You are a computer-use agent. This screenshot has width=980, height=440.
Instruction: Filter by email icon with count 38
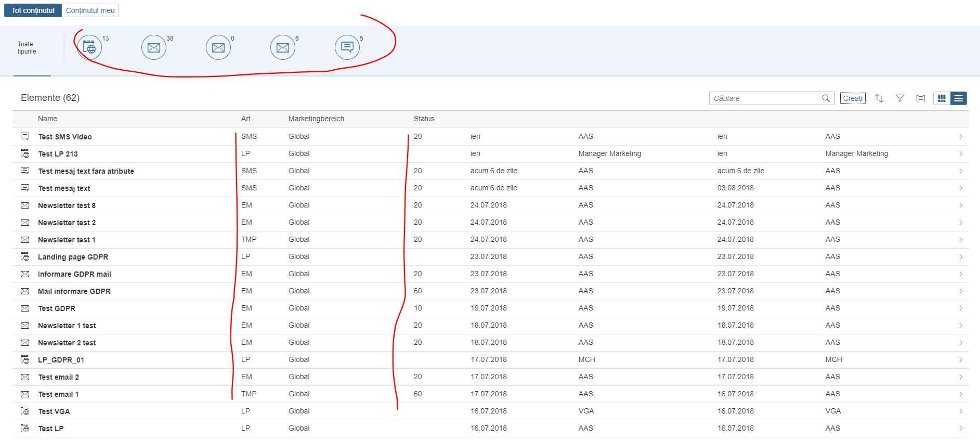click(x=154, y=48)
